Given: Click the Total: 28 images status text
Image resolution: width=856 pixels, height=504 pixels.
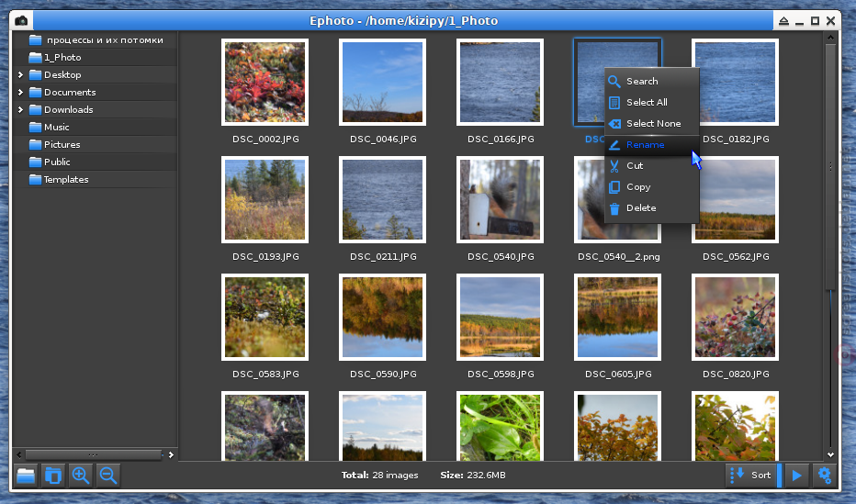Looking at the screenshot, I should (379, 476).
